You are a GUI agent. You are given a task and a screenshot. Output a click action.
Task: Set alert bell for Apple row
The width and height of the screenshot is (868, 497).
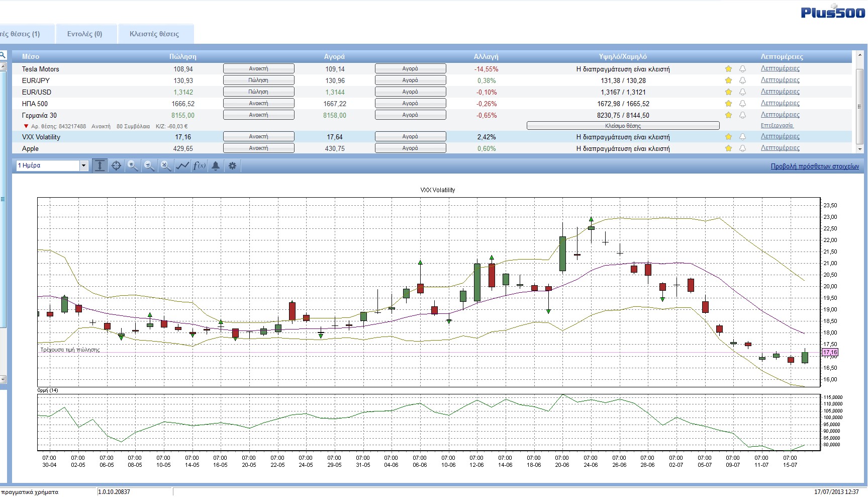point(742,148)
